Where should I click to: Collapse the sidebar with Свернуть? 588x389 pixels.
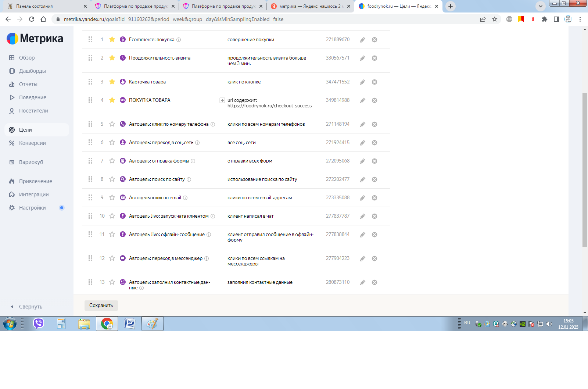point(26,307)
